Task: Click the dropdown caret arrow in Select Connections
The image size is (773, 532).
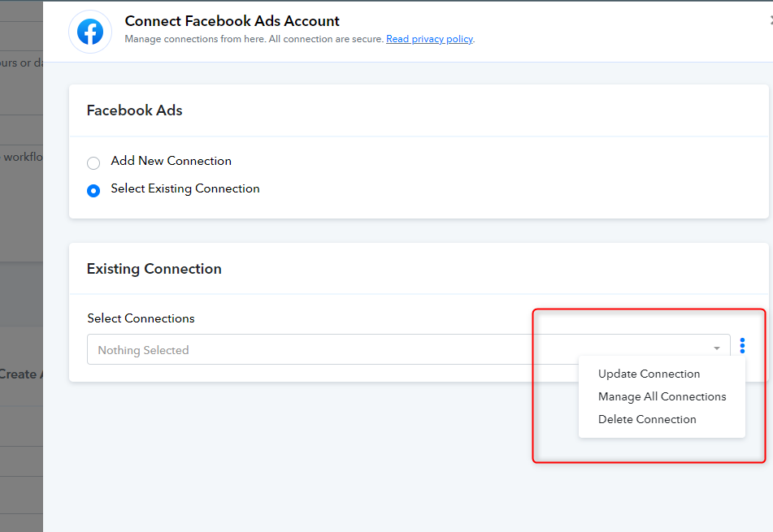Action: tap(716, 348)
